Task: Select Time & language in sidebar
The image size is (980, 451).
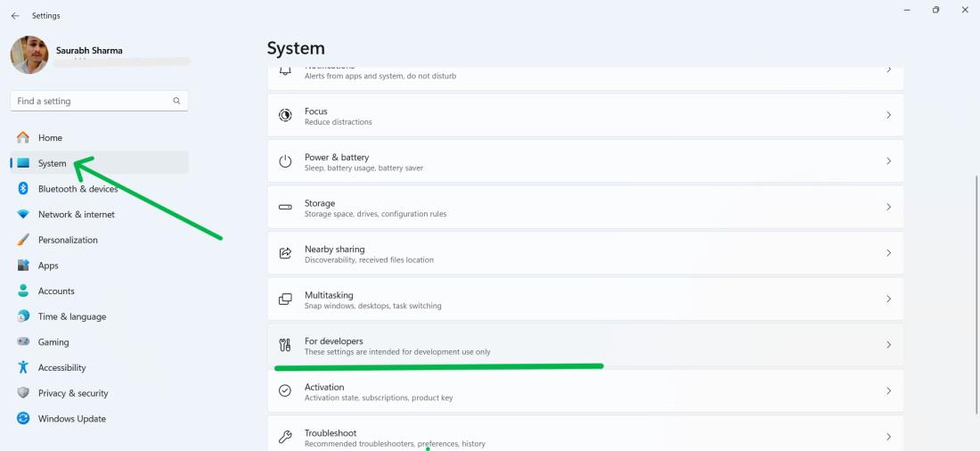Action: [71, 316]
